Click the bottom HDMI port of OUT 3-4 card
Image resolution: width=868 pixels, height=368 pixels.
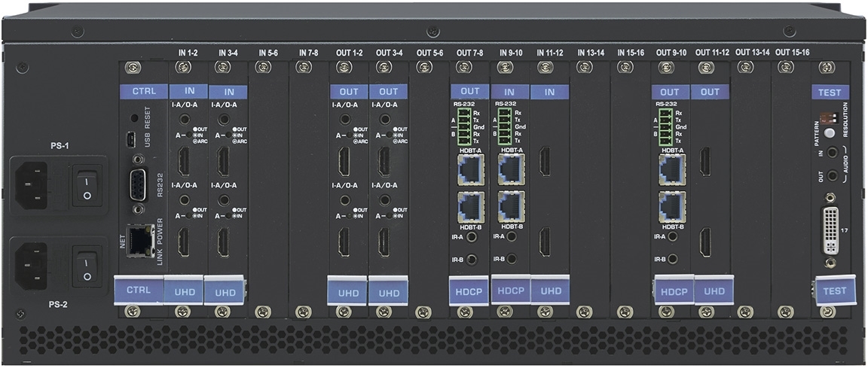click(384, 242)
